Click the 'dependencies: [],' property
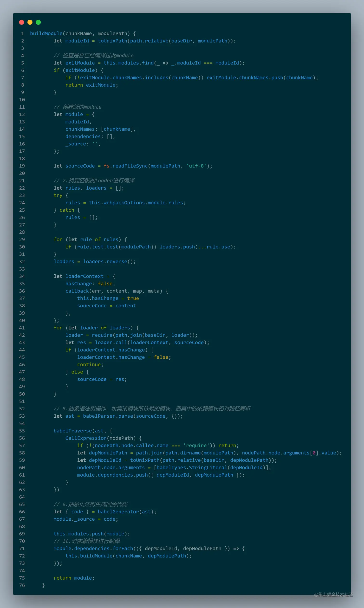This screenshot has width=364, height=608. coord(90,136)
